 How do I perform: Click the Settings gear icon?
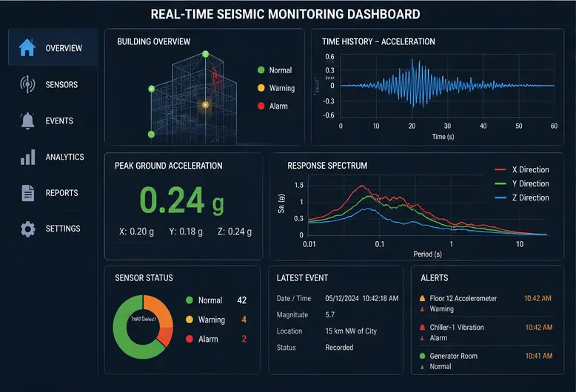[x=28, y=229]
